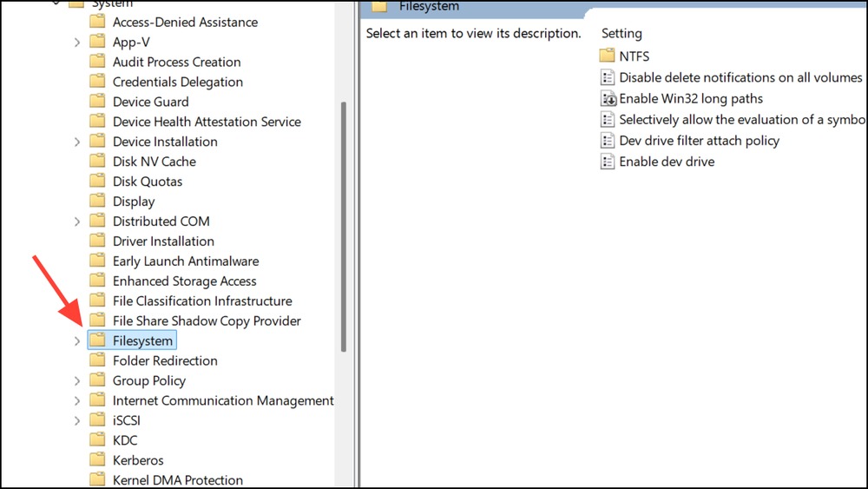Expand the App-V tree node
The width and height of the screenshot is (868, 489).
click(x=77, y=42)
